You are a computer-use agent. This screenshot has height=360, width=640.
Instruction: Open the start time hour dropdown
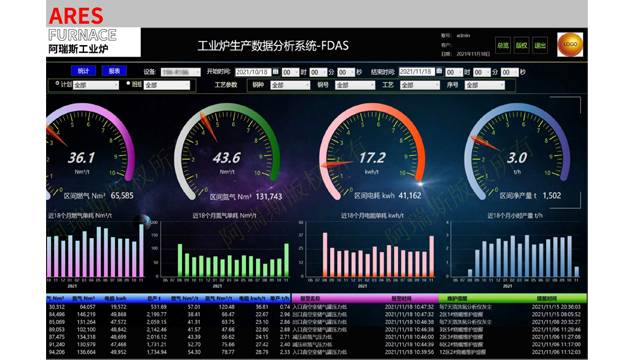click(290, 72)
